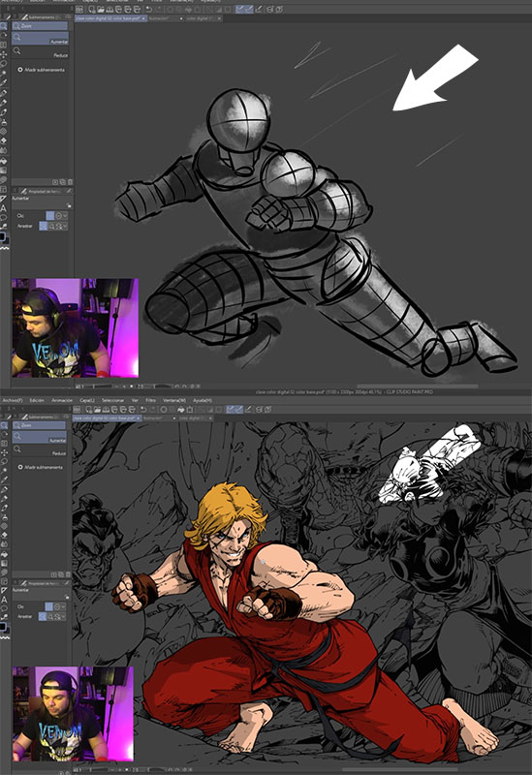Select first Arrastrar option in upper tool property
Screen dimensions: 532x775
(x=44, y=226)
